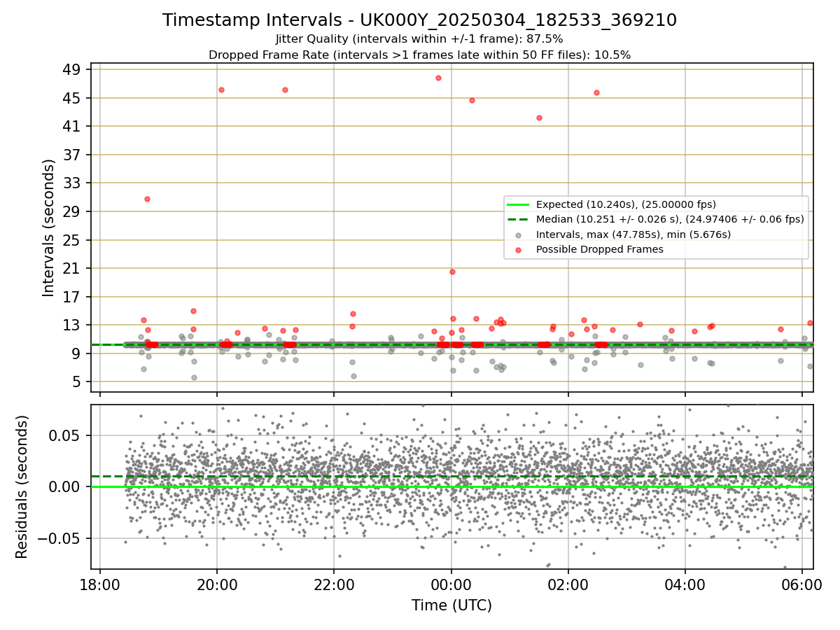Click the grey dot marker in the legend

[518, 234]
